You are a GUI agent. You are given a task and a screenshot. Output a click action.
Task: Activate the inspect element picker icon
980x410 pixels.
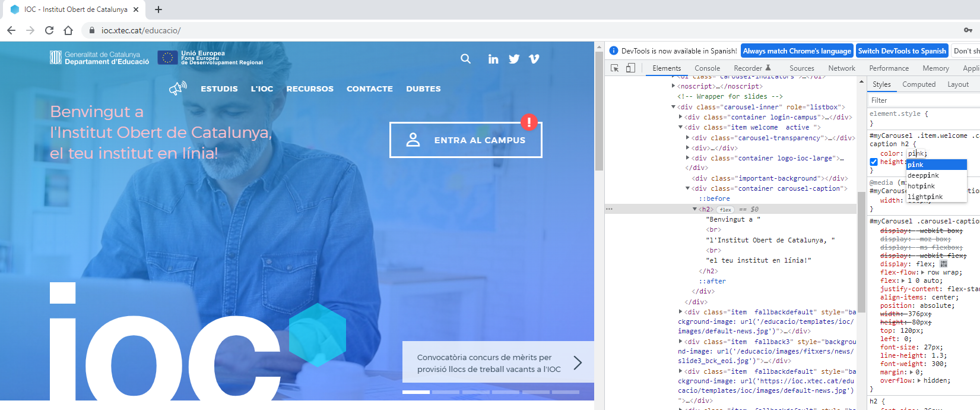pyautogui.click(x=615, y=68)
